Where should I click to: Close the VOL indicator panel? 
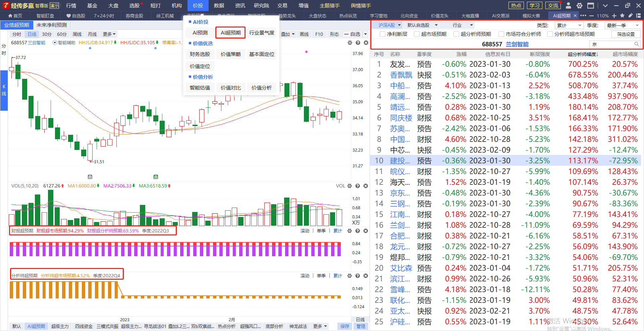[x=366, y=186]
